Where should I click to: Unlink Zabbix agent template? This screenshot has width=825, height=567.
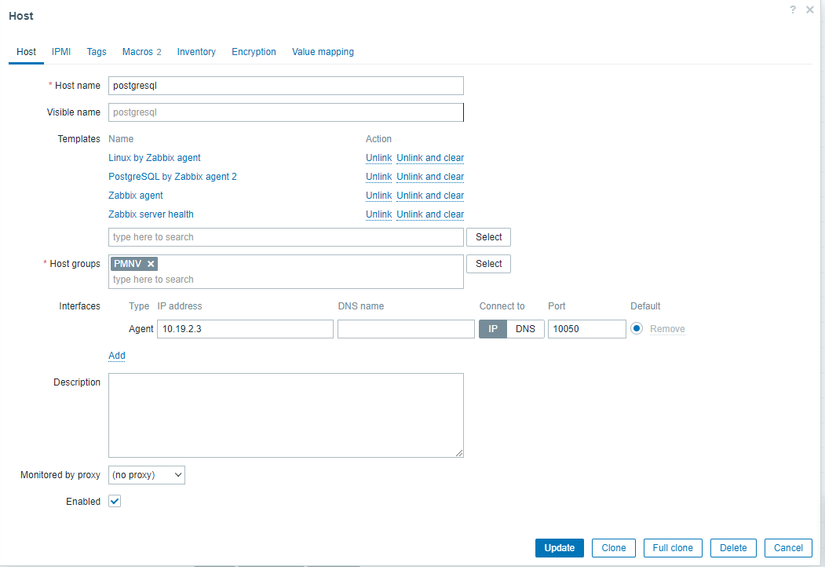[379, 196]
